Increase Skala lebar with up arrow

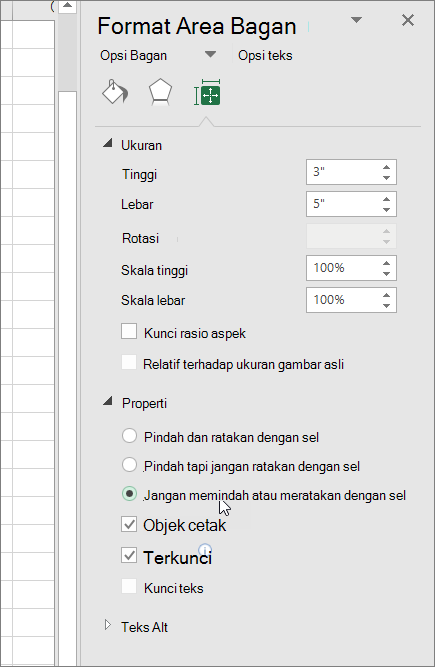[386, 295]
